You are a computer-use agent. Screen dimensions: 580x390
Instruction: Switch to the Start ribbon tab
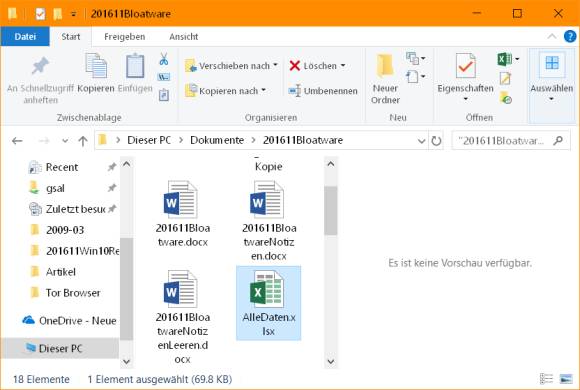(x=71, y=37)
